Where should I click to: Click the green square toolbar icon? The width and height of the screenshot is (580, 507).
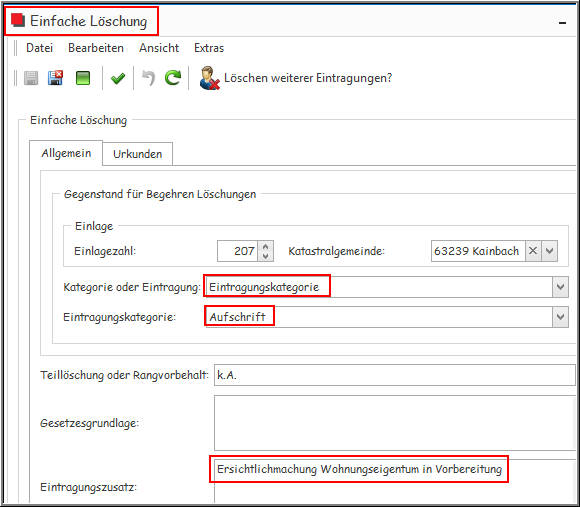tap(83, 78)
